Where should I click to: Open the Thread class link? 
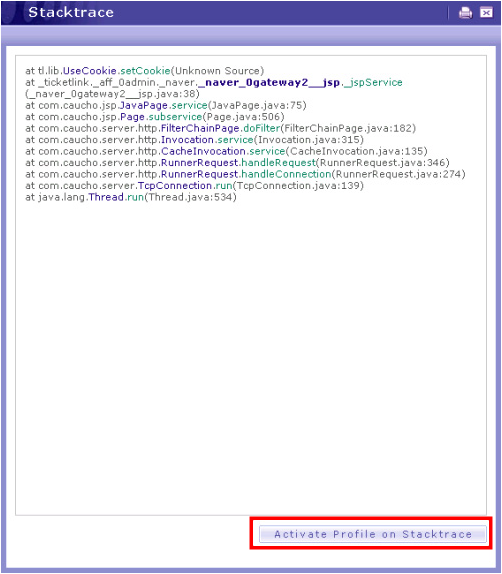click(106, 197)
